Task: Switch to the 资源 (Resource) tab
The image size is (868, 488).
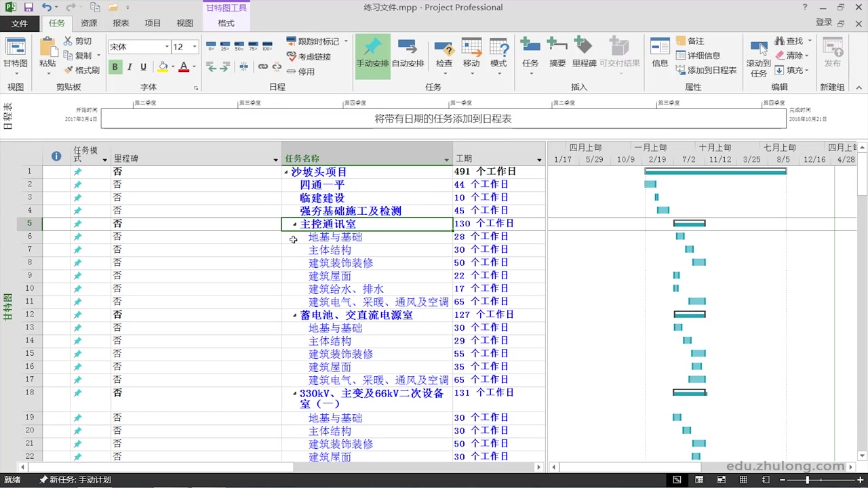Action: pos(89,23)
